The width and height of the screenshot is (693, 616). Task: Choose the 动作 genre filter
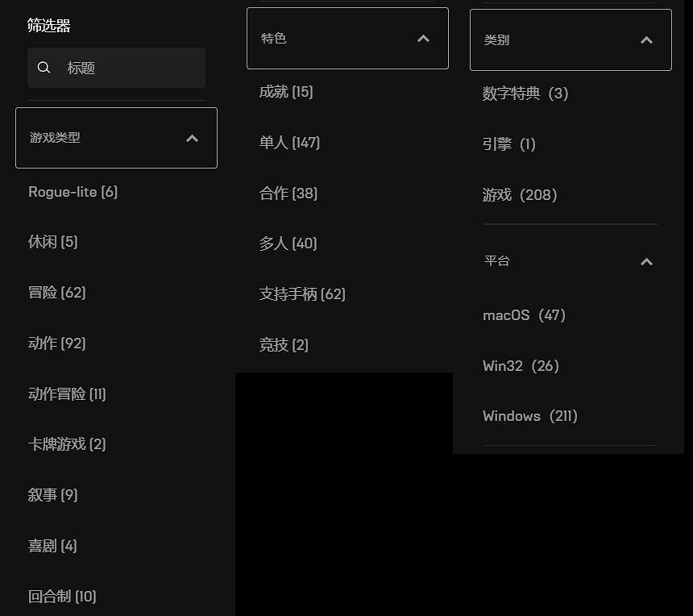[56, 343]
